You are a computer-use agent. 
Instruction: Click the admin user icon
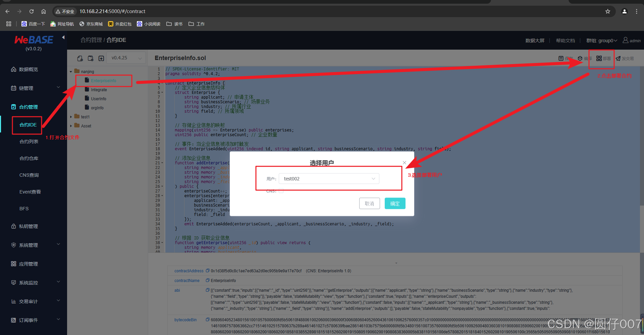626,40
